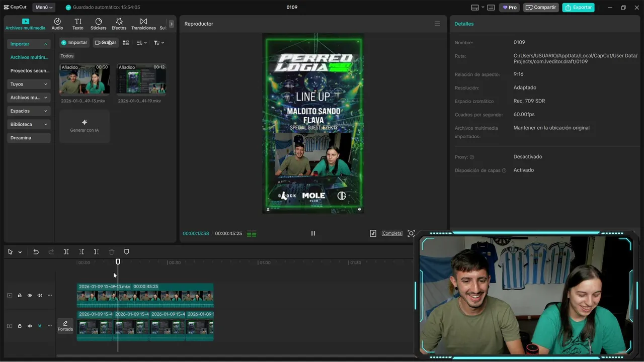Hide the lower track with eye icon
This screenshot has height=362, width=644.
click(x=30, y=326)
